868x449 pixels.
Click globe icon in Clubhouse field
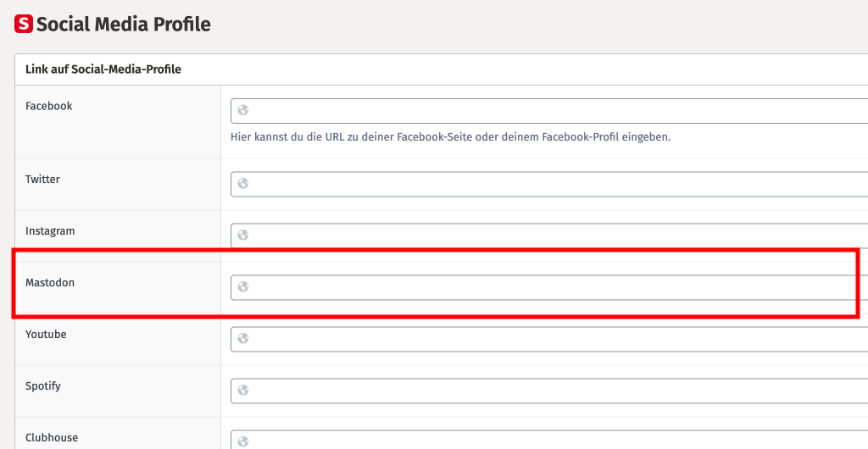[242, 441]
